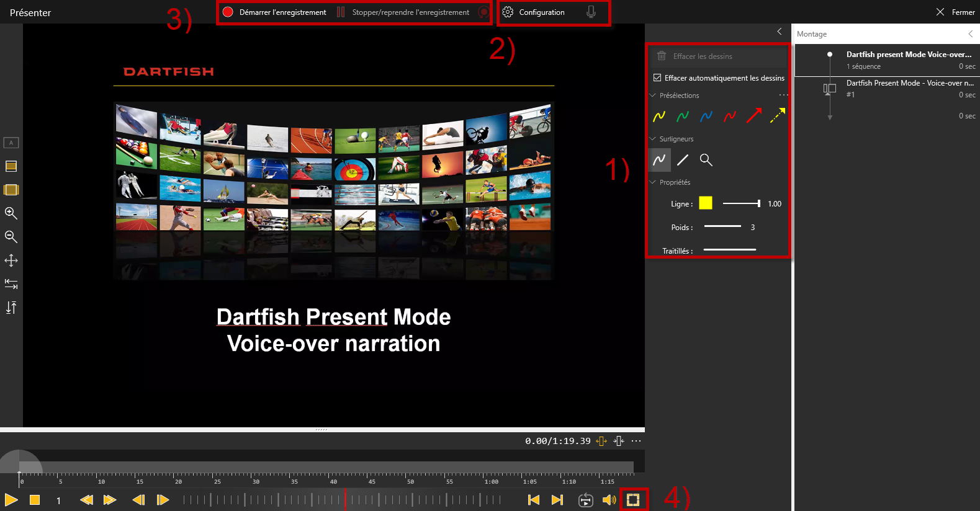Click the split-screen sequence icon in Montage
980x511 pixels.
coord(830,89)
